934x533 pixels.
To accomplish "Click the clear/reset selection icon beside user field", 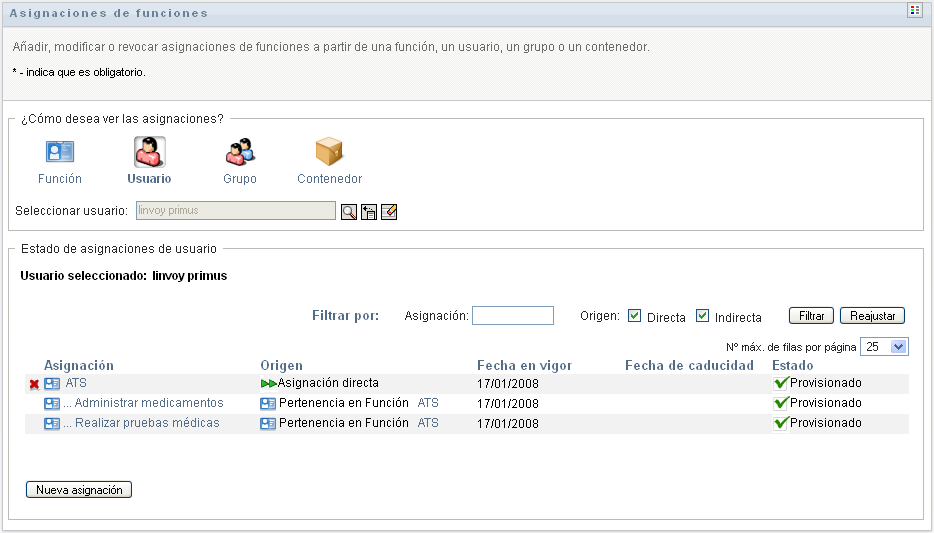I will point(389,211).
